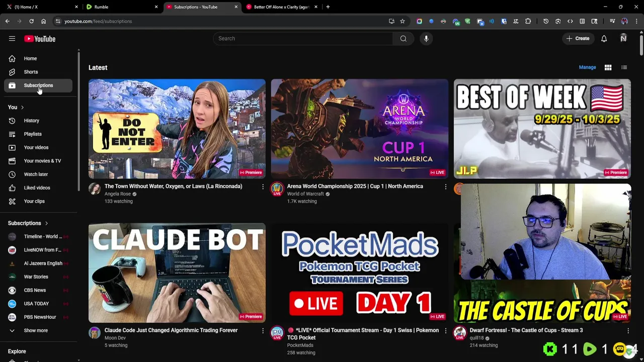Click the search magnifier button
This screenshot has height=362, width=644.
coord(404,39)
